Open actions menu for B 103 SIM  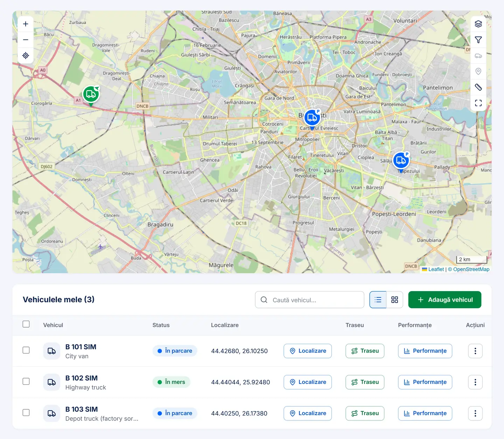(x=475, y=413)
